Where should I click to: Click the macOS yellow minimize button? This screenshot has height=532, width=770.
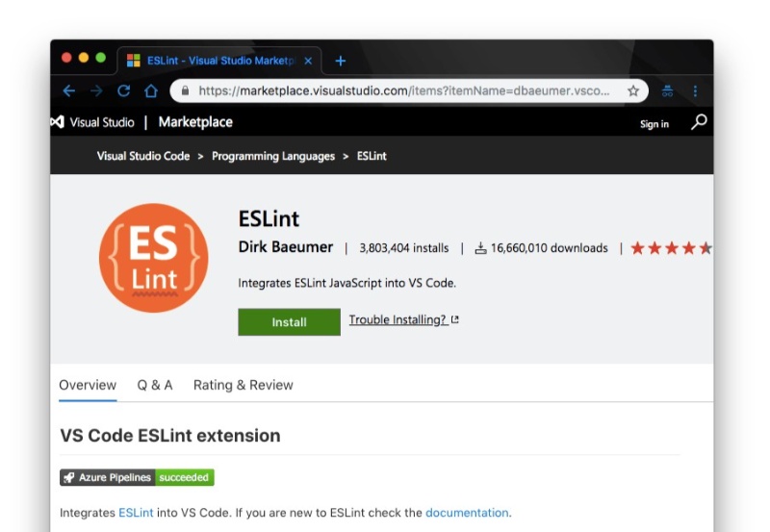click(84, 58)
